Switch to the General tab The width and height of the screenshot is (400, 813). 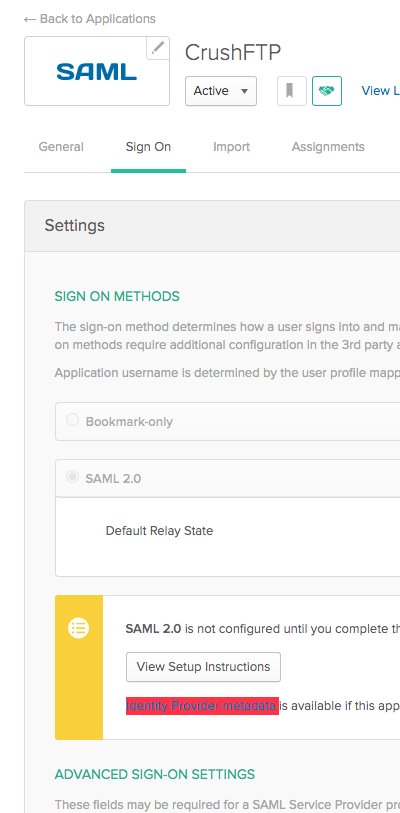click(x=61, y=147)
